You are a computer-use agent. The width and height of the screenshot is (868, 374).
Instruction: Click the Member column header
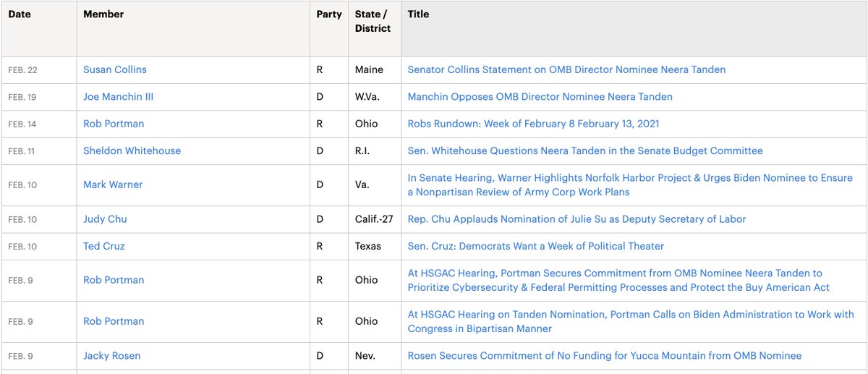(x=103, y=14)
